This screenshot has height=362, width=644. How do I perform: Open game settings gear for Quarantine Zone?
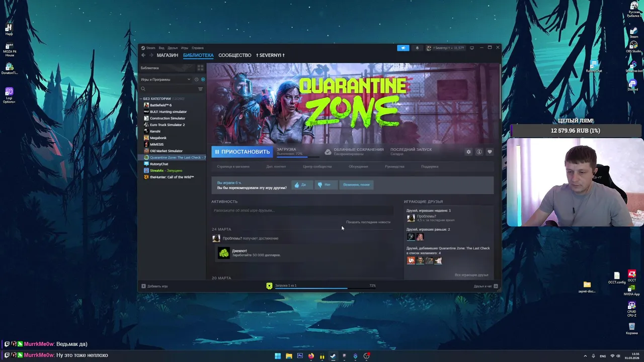pos(468,152)
